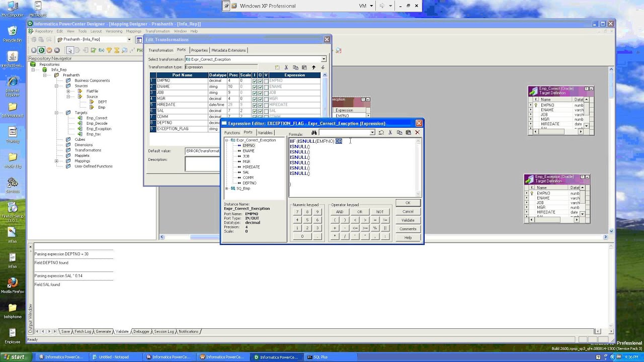
Task: Open the Recycle Bin desktop icon
Action: (x=13, y=32)
